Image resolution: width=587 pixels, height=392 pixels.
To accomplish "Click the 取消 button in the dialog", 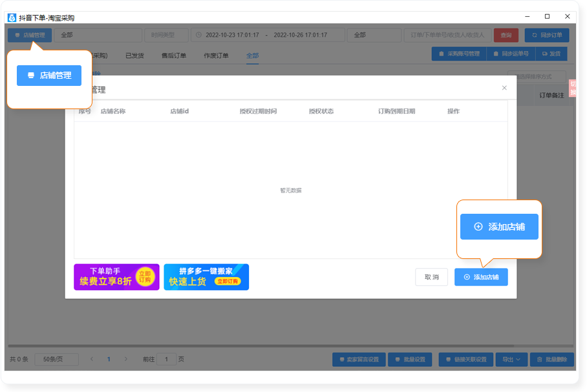I will point(431,277).
